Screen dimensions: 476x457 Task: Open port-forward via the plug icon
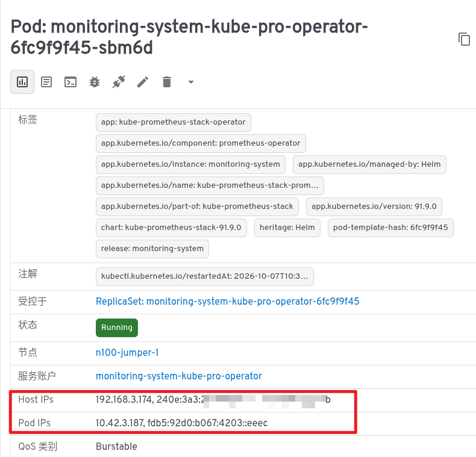(x=119, y=82)
